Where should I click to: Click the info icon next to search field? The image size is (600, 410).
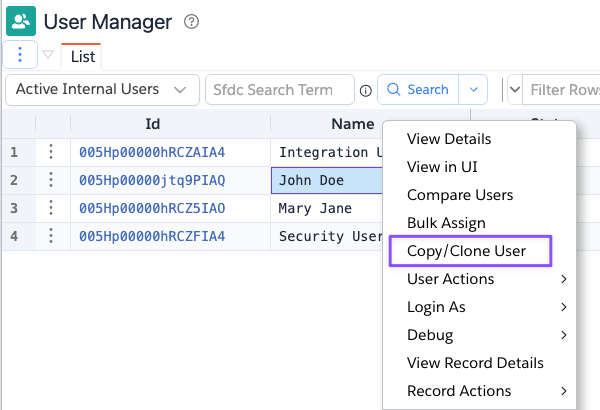365,90
